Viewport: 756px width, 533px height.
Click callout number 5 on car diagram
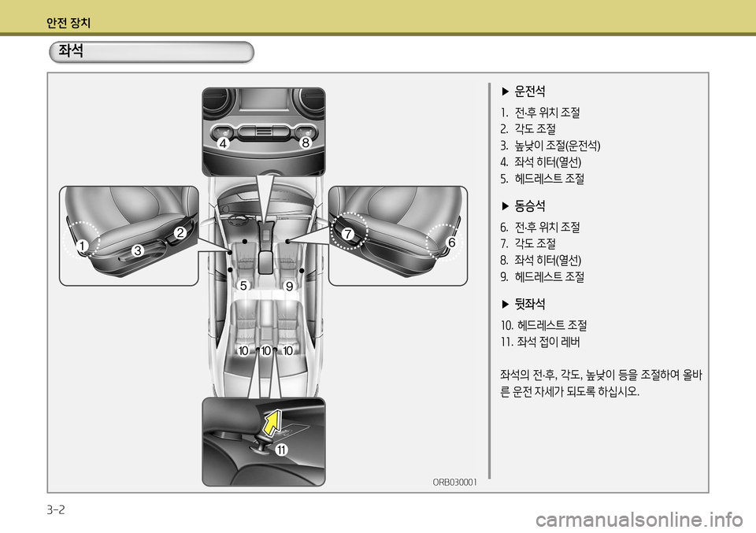(x=243, y=286)
